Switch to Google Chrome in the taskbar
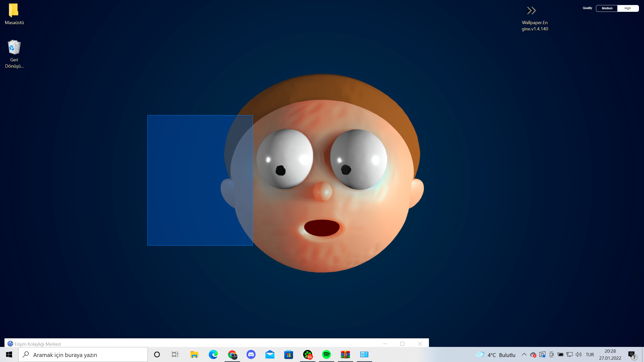 (232, 354)
